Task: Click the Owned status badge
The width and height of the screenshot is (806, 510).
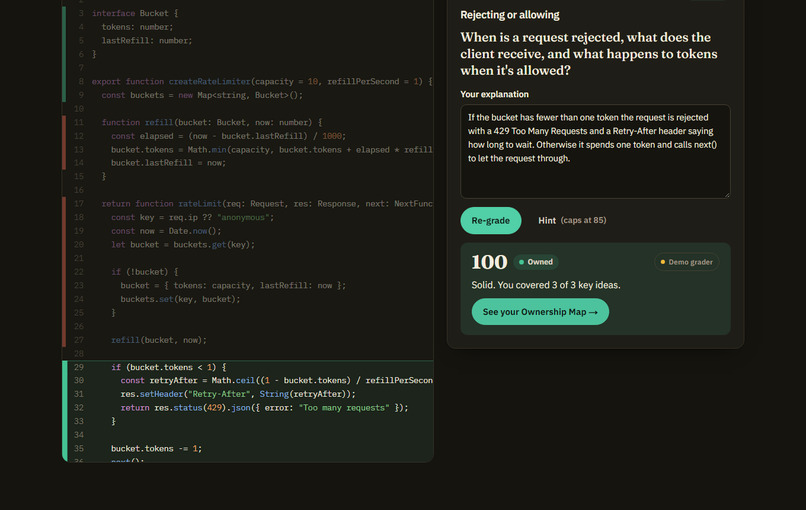Action: 536,262
